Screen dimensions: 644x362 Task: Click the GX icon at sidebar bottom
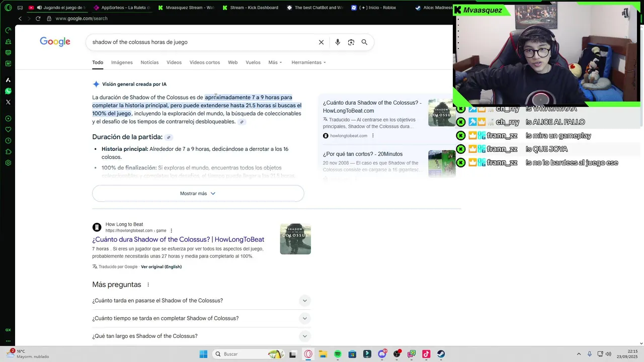tap(8, 330)
